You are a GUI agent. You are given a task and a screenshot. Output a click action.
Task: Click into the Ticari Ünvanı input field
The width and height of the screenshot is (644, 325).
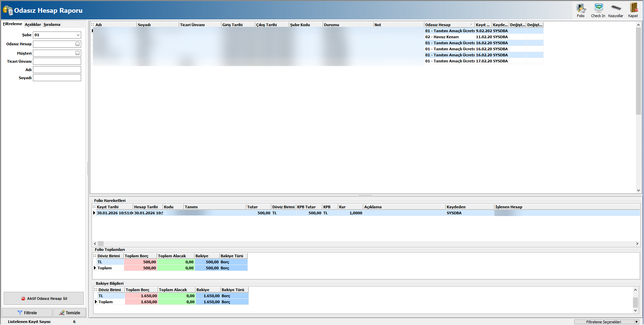(x=57, y=61)
